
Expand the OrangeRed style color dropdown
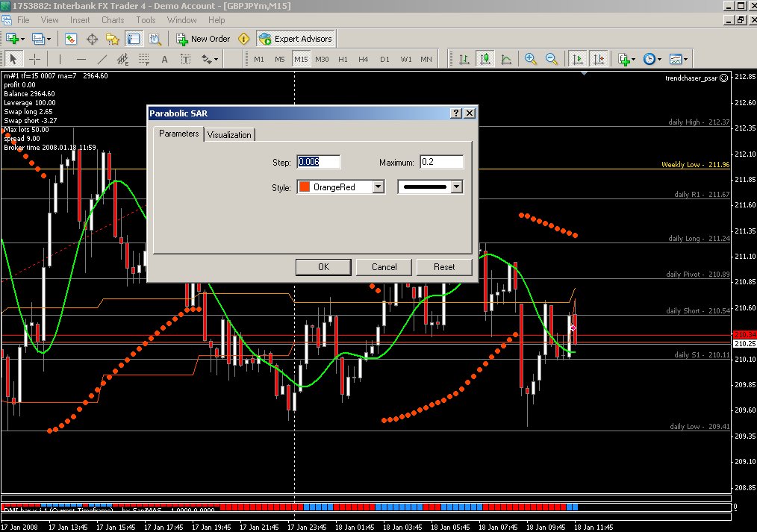[379, 187]
